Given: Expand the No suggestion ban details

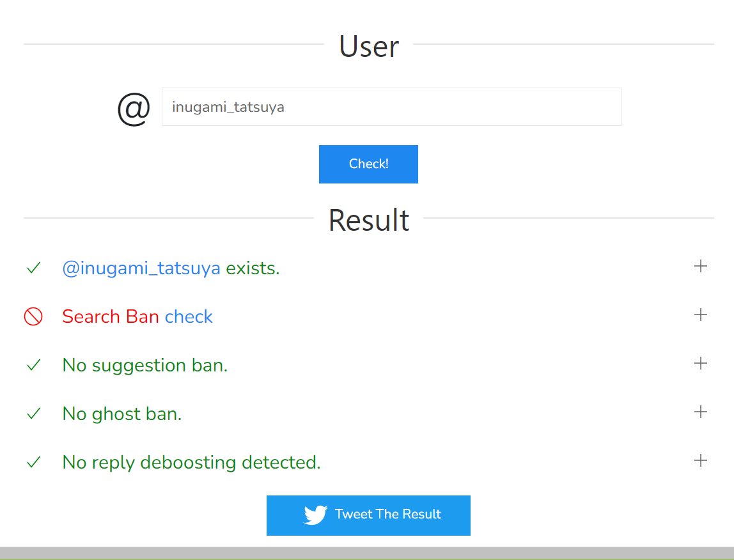Looking at the screenshot, I should 700,363.
